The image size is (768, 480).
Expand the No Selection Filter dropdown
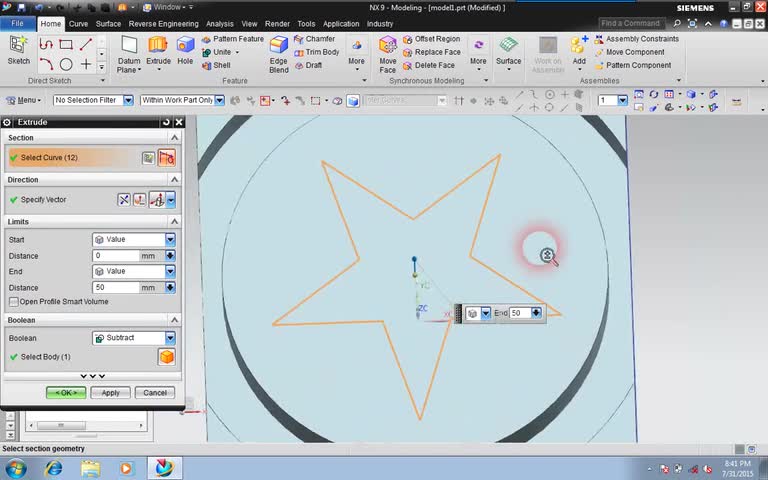click(x=127, y=100)
